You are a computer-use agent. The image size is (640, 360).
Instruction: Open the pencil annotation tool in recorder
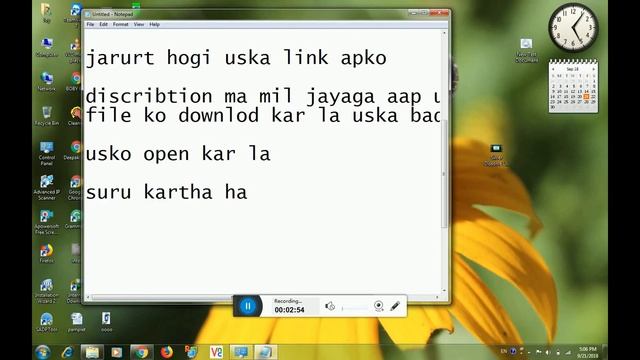[395, 306]
